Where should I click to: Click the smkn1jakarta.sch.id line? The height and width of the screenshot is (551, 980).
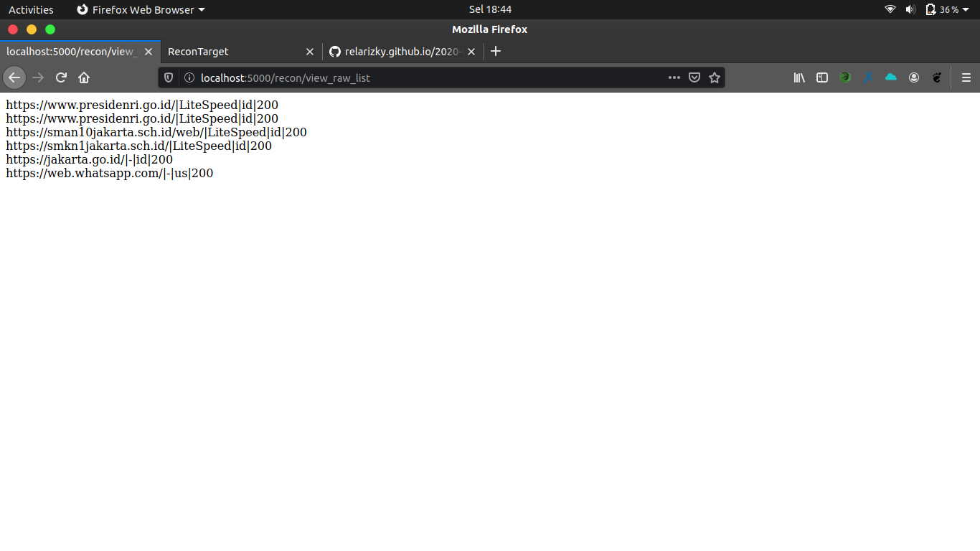139,146
